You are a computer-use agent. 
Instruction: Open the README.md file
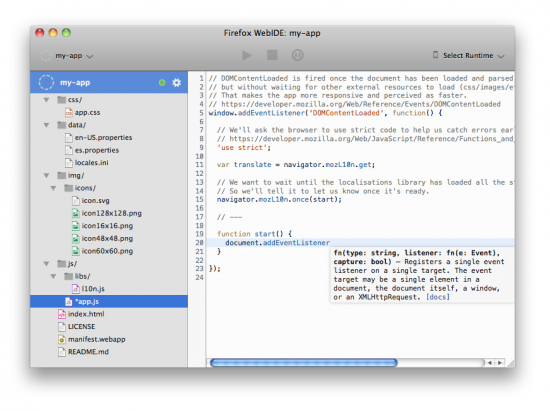point(88,352)
